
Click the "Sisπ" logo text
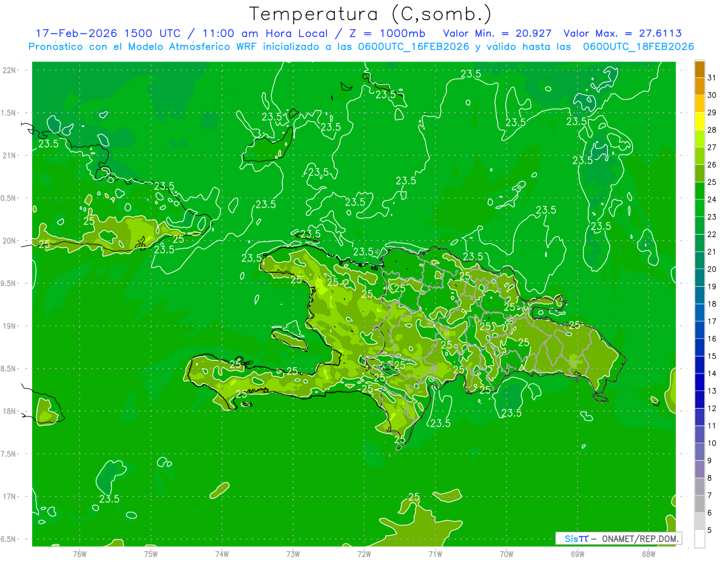576,538
